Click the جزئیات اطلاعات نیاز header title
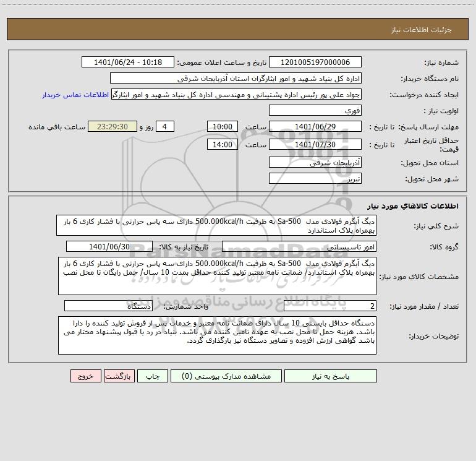The width and height of the screenshot is (476, 461). pyautogui.click(x=422, y=30)
